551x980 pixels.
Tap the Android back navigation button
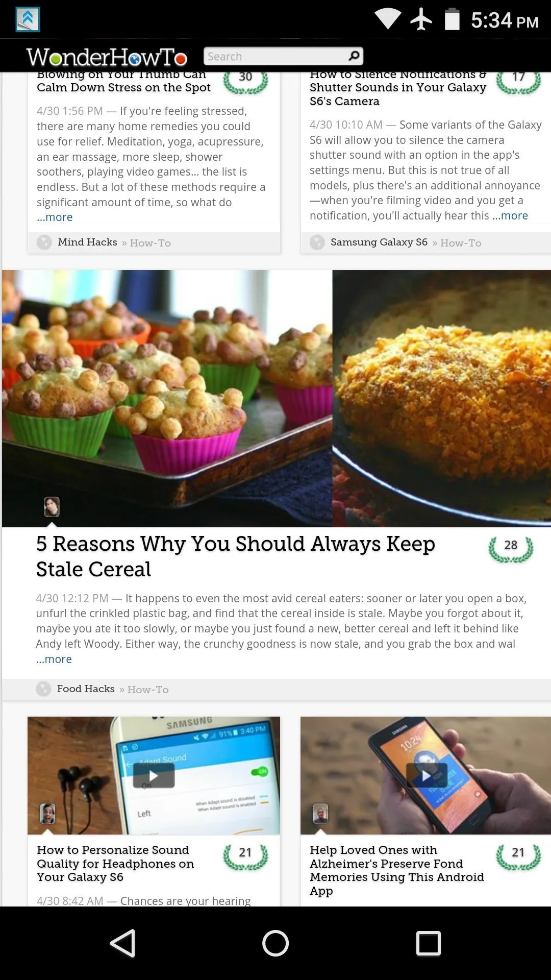click(123, 943)
